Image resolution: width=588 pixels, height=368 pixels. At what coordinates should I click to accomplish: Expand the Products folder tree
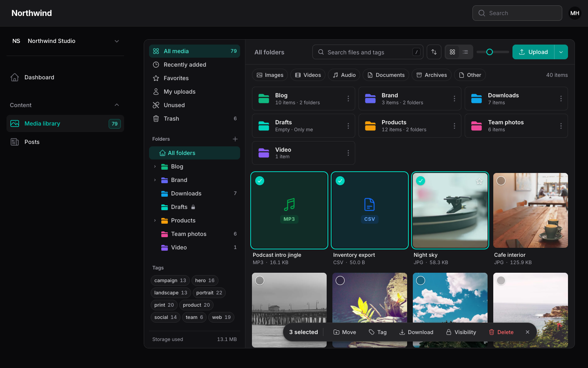click(x=155, y=220)
